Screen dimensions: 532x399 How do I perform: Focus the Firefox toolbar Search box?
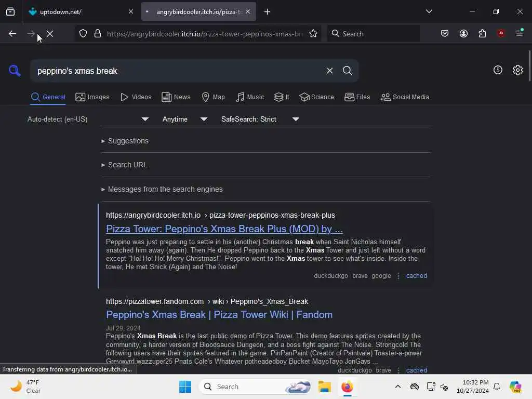[373, 34]
